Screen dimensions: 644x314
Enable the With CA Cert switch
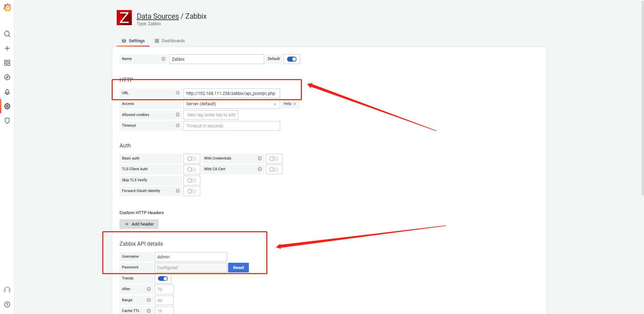274,170
